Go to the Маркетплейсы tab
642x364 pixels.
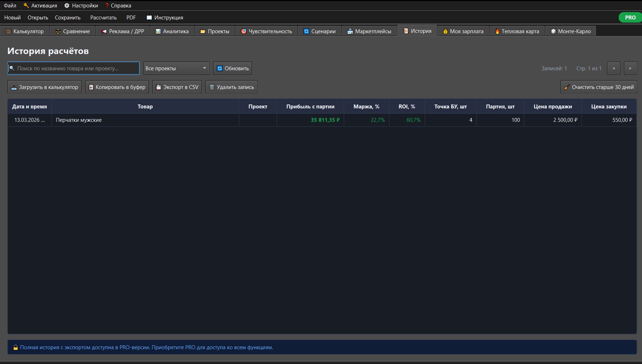(369, 31)
